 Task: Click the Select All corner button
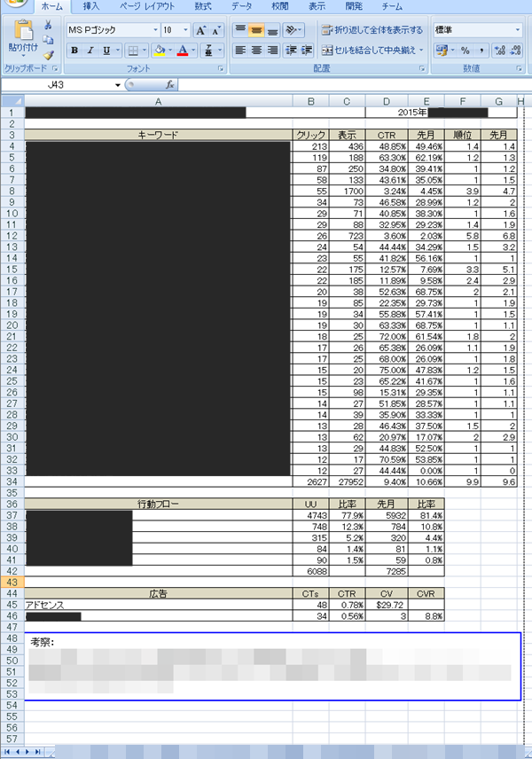point(12,101)
